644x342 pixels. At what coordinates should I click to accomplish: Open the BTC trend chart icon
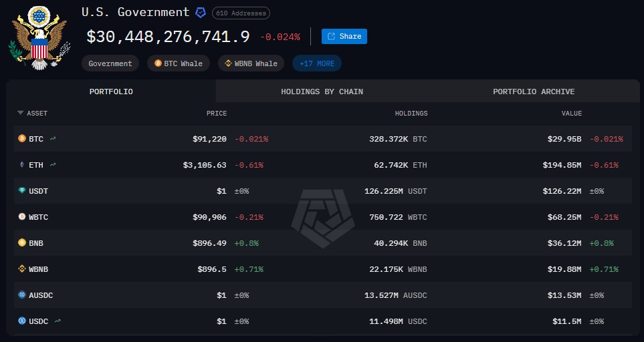(x=53, y=139)
